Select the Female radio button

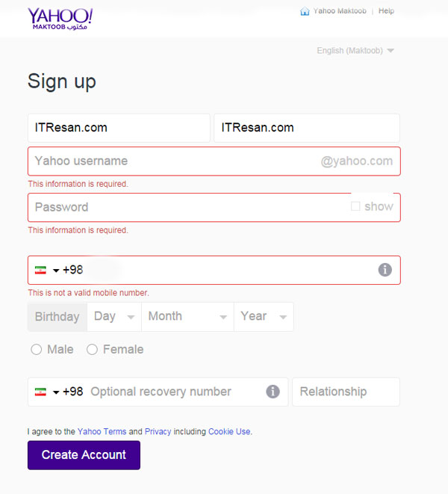(92, 350)
